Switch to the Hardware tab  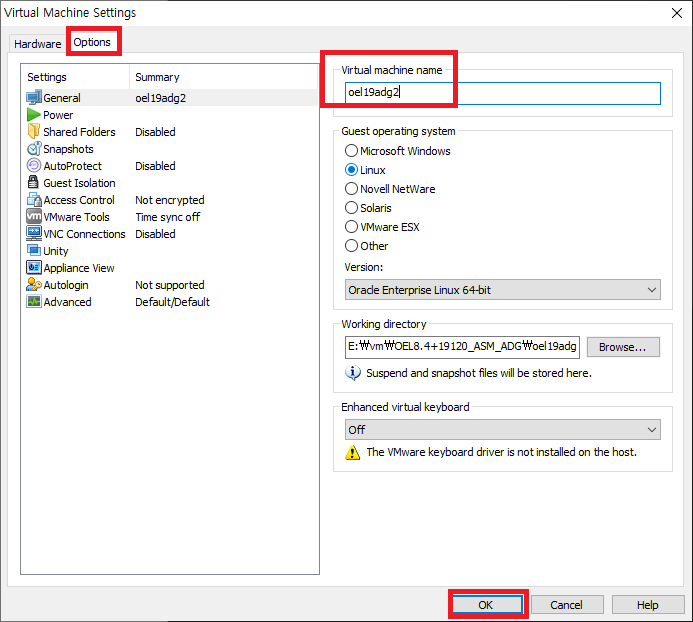[38, 44]
